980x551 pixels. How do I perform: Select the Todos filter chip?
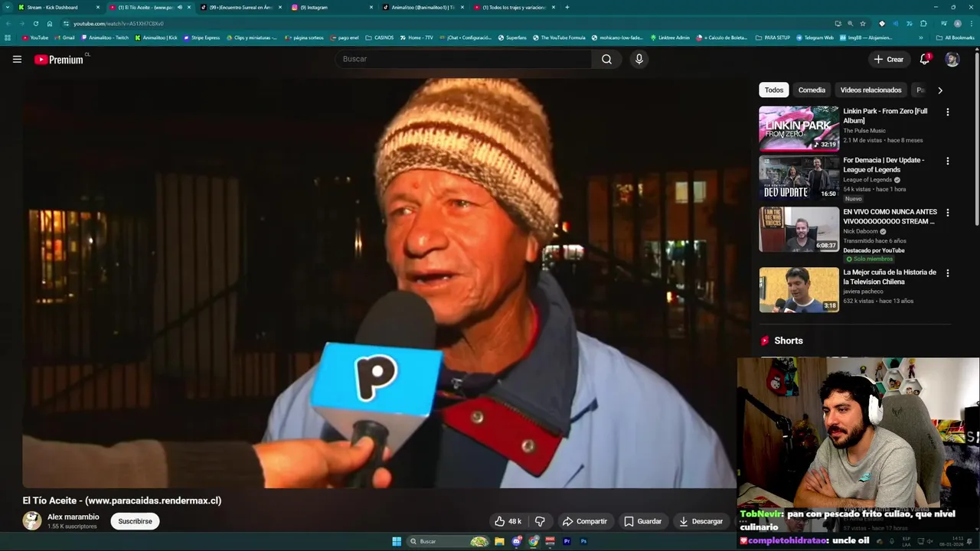tap(774, 90)
